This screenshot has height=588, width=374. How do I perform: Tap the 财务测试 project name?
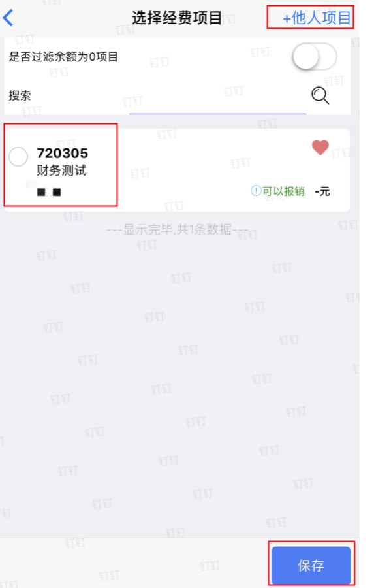pyautogui.click(x=61, y=171)
